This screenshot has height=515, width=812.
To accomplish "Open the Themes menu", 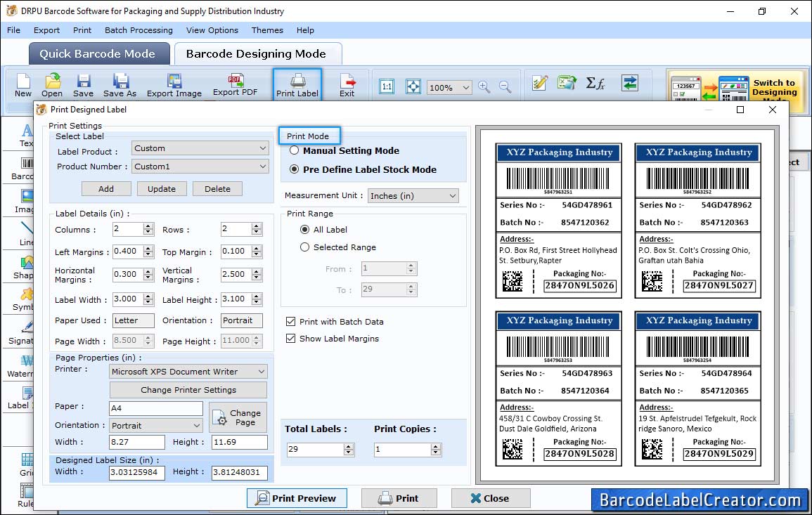I will pyautogui.click(x=267, y=30).
